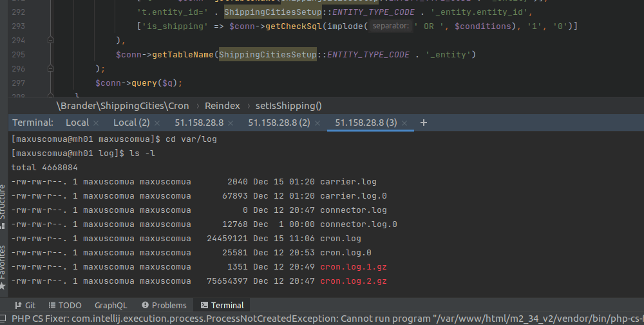Click connector.log filename in terminal
644x325 pixels.
tap(353, 210)
